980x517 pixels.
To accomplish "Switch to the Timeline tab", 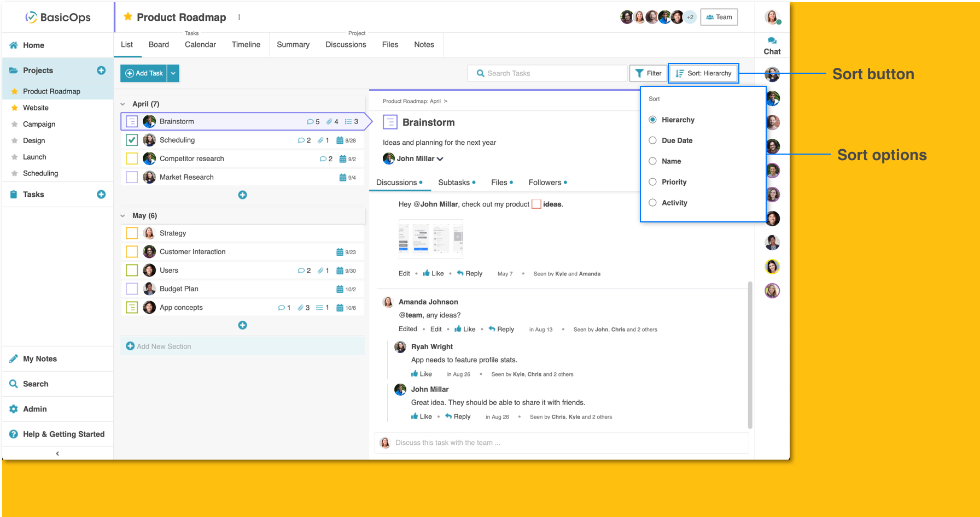I will tap(246, 45).
